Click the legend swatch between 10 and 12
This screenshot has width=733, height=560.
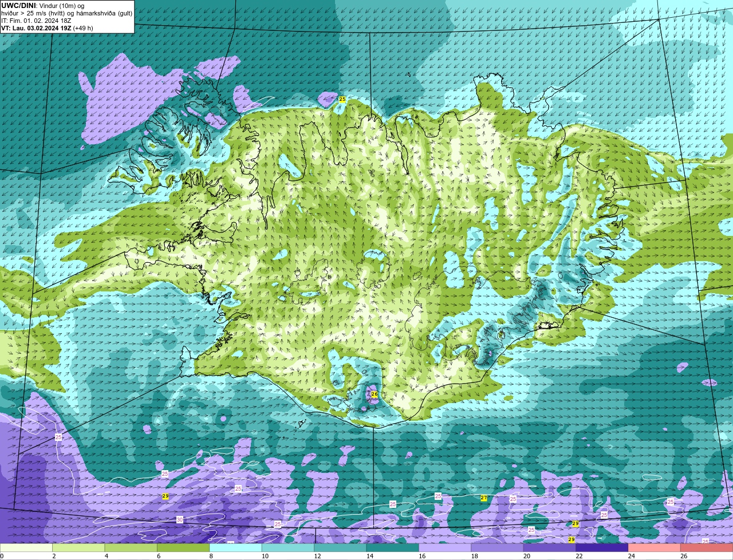(288, 548)
